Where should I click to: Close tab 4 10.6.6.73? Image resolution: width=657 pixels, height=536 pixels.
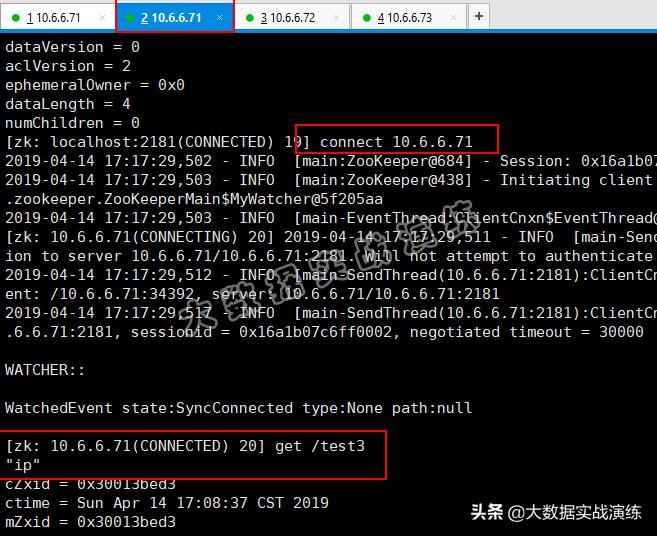453,18
